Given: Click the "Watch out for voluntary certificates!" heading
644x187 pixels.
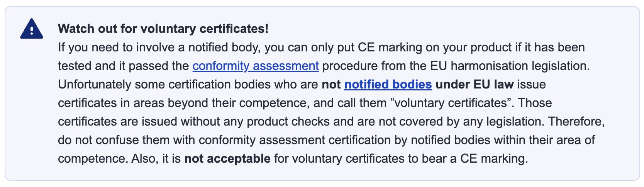Looking at the screenshot, I should pyautogui.click(x=163, y=29).
